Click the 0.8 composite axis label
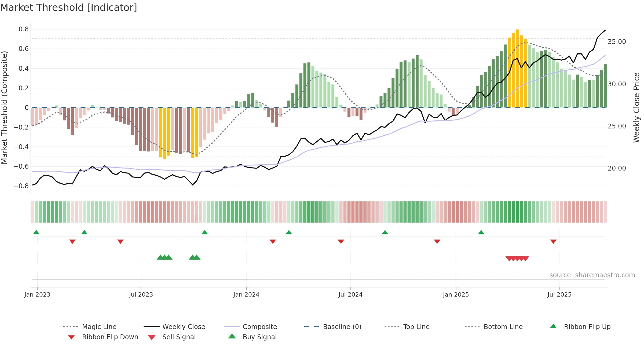 pos(24,29)
